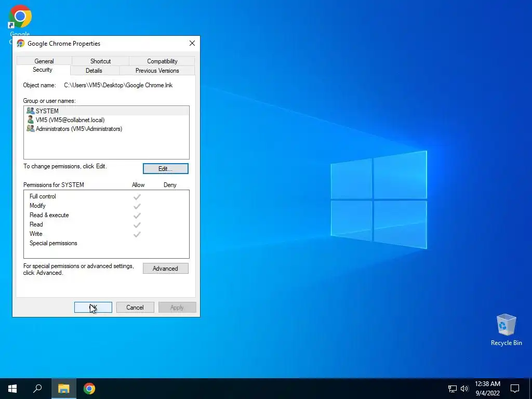Click the Modify permission label
The height and width of the screenshot is (399, 532).
pyautogui.click(x=37, y=206)
